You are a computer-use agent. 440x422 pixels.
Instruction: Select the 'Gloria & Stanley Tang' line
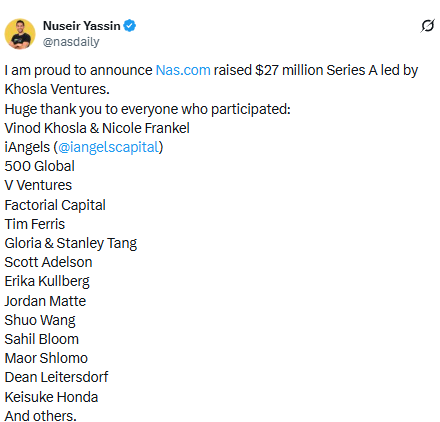click(71, 243)
